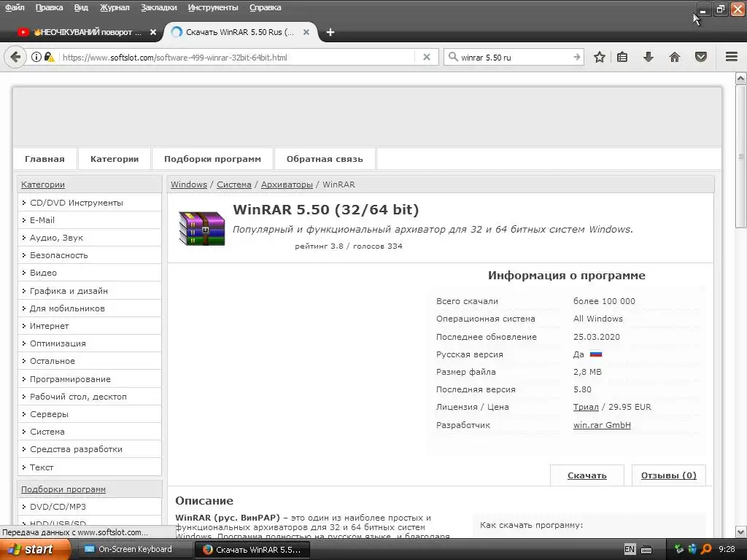Open the Справка menu

click(266, 7)
